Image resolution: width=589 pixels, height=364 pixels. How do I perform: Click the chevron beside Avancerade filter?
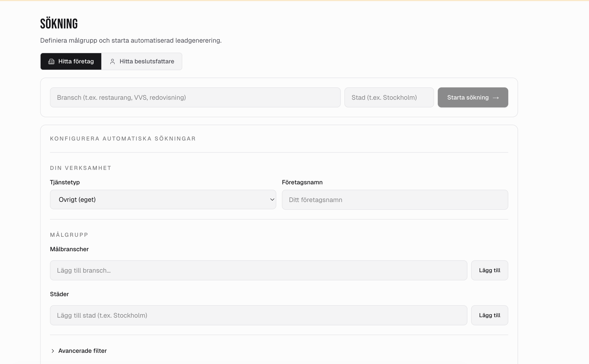pos(53,351)
